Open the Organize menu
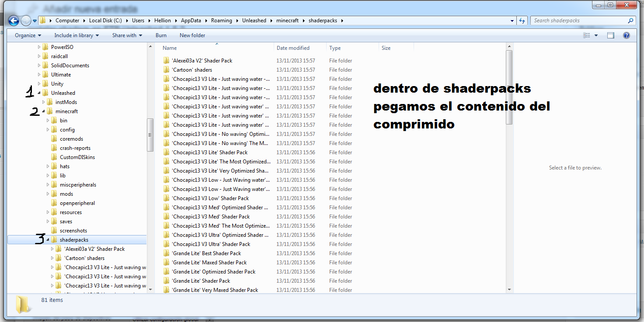This screenshot has height=322, width=644. [x=28, y=35]
